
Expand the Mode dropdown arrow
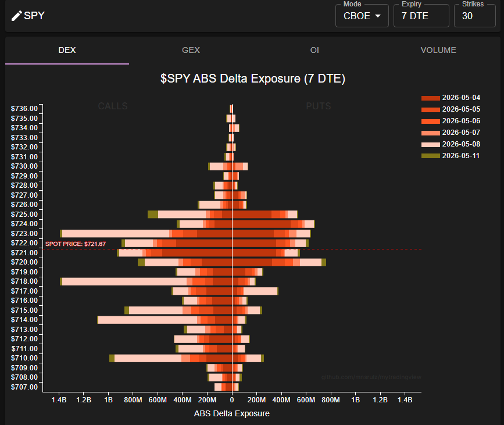coord(378,16)
